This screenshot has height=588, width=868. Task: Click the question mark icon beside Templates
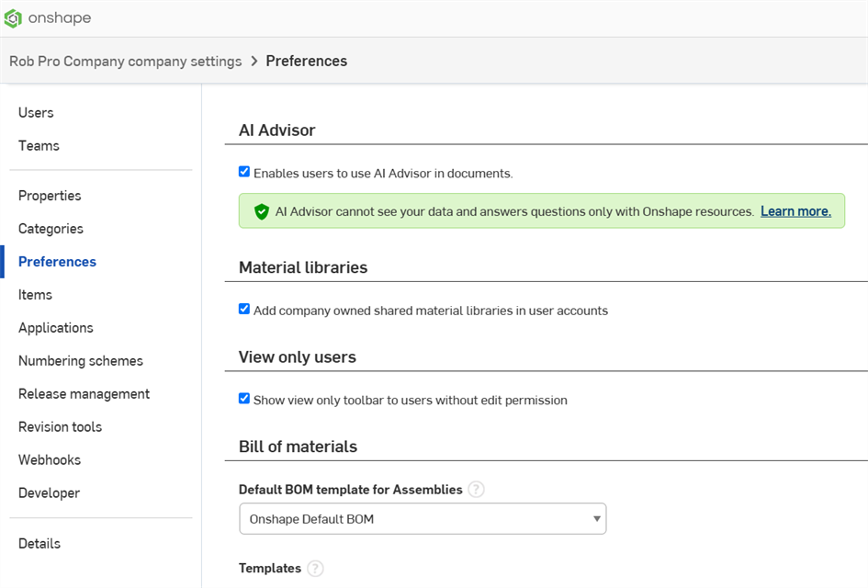pos(315,568)
